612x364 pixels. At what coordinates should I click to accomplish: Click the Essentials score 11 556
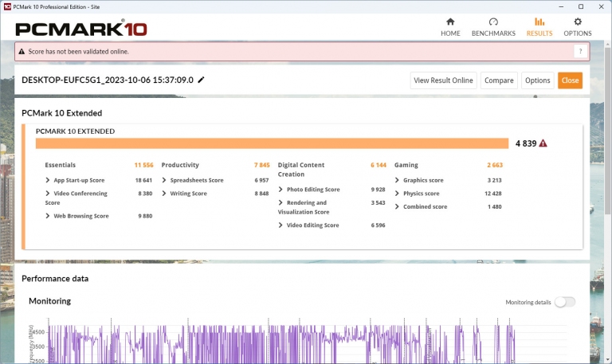(143, 165)
